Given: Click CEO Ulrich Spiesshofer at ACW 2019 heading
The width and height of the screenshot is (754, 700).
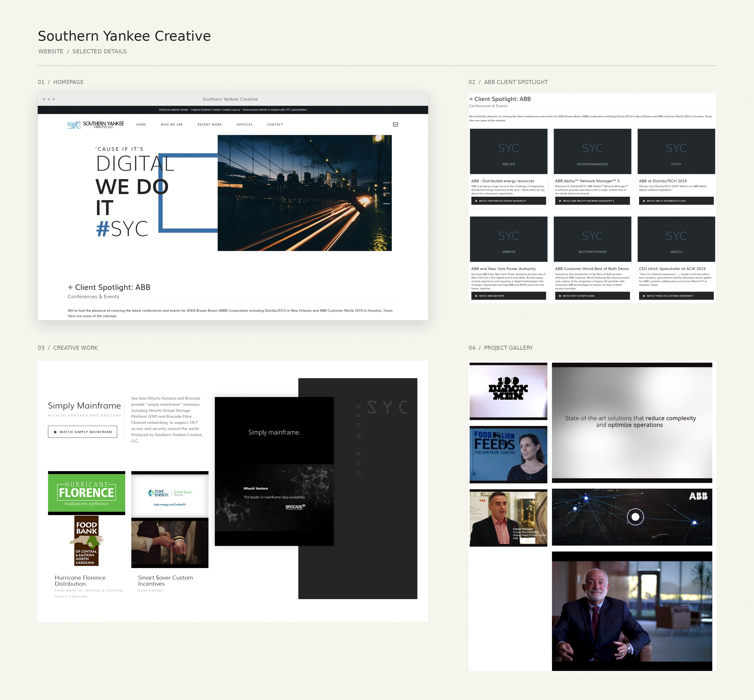Looking at the screenshot, I should pyautogui.click(x=672, y=269).
